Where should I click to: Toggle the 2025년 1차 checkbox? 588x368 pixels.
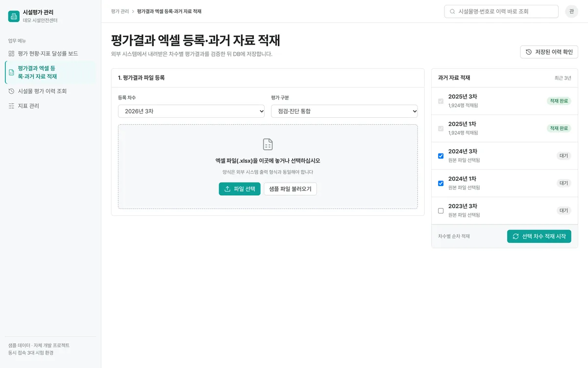[441, 129]
